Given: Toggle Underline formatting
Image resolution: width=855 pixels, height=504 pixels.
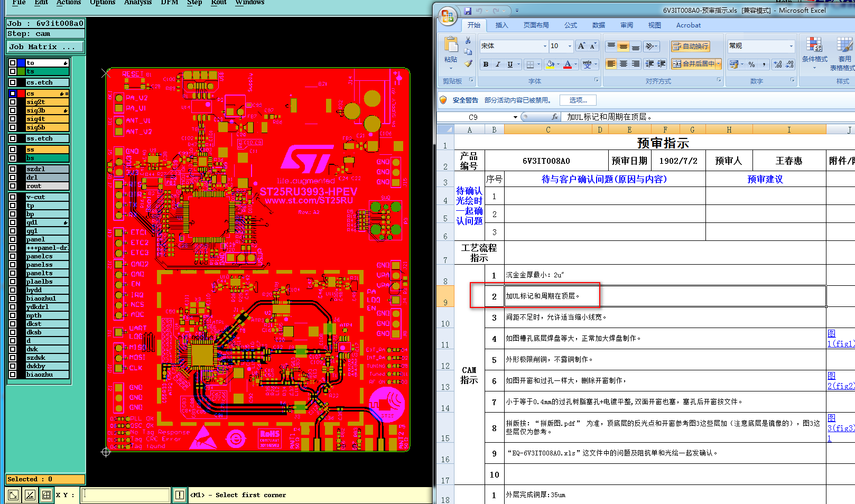Looking at the screenshot, I should pos(510,64).
